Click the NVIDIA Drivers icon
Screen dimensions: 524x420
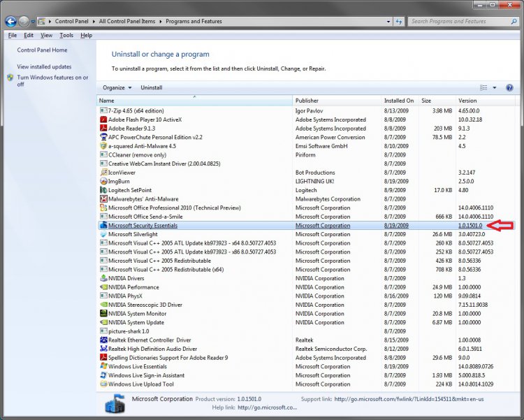coord(103,278)
